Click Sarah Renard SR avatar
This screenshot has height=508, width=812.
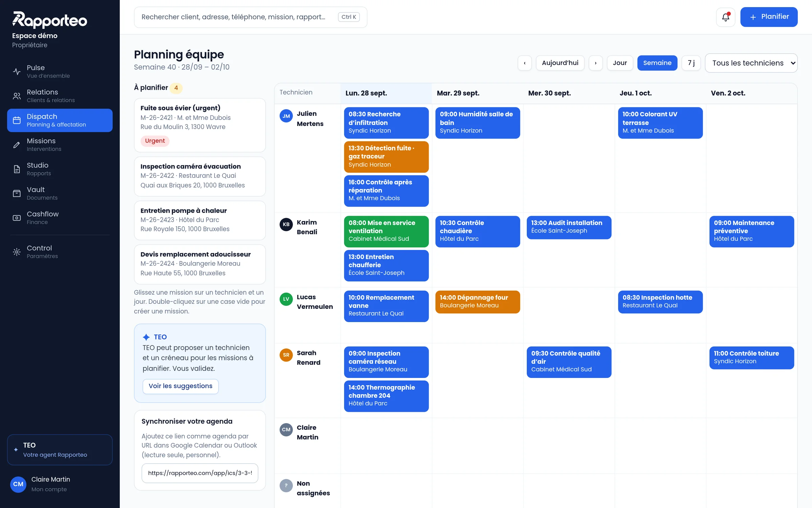tap(286, 355)
